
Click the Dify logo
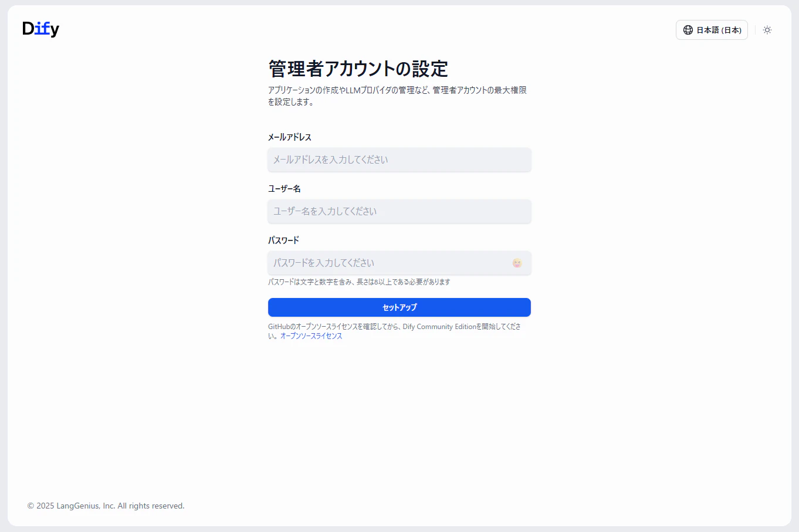point(41,29)
